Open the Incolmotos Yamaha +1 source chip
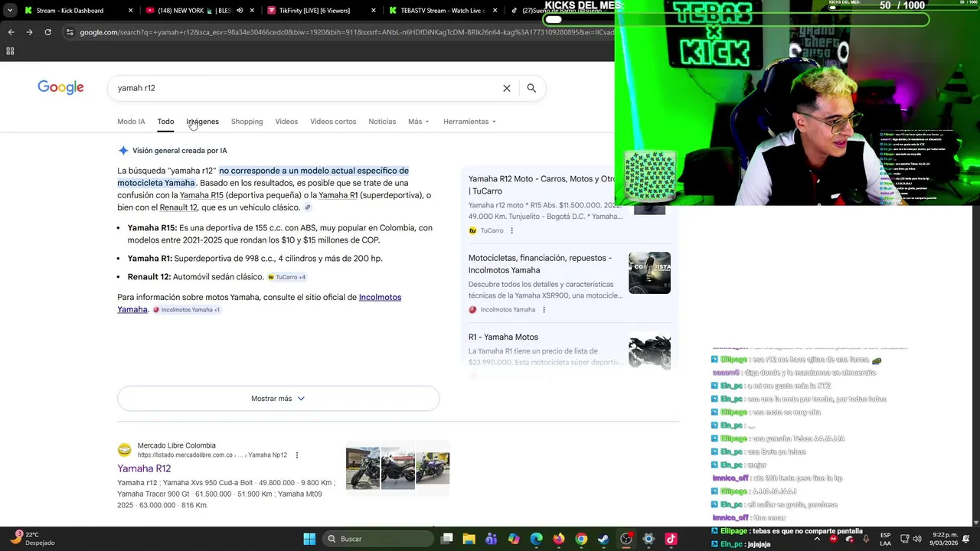980x551 pixels. [x=187, y=310]
